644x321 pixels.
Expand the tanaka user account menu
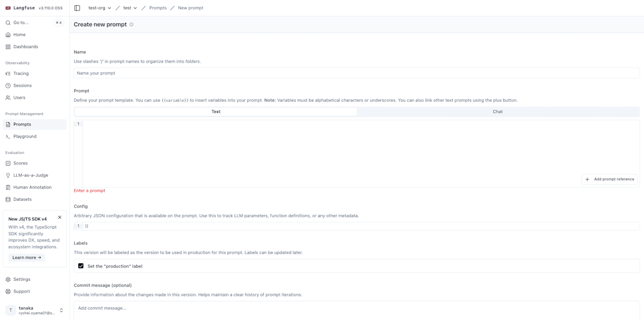35,310
